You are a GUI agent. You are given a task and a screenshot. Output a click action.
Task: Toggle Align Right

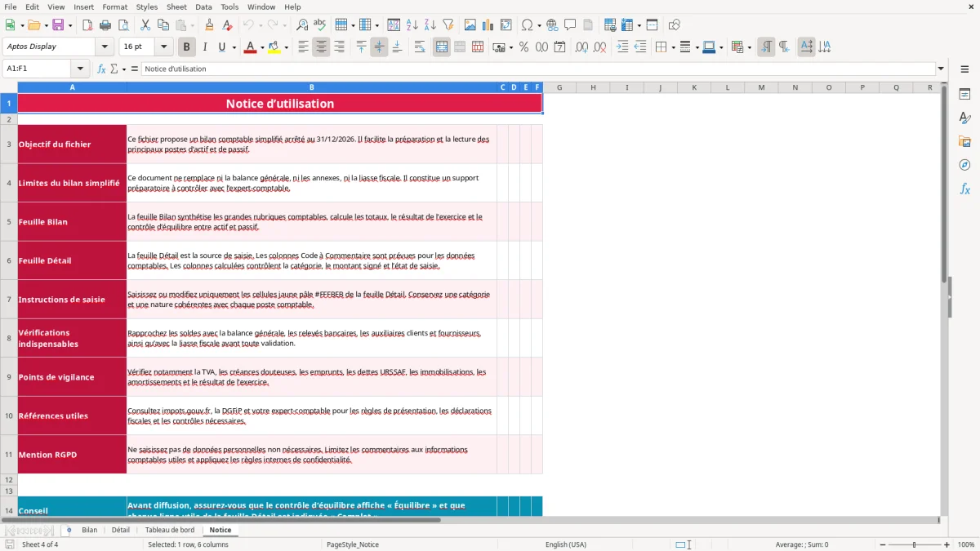point(339,47)
